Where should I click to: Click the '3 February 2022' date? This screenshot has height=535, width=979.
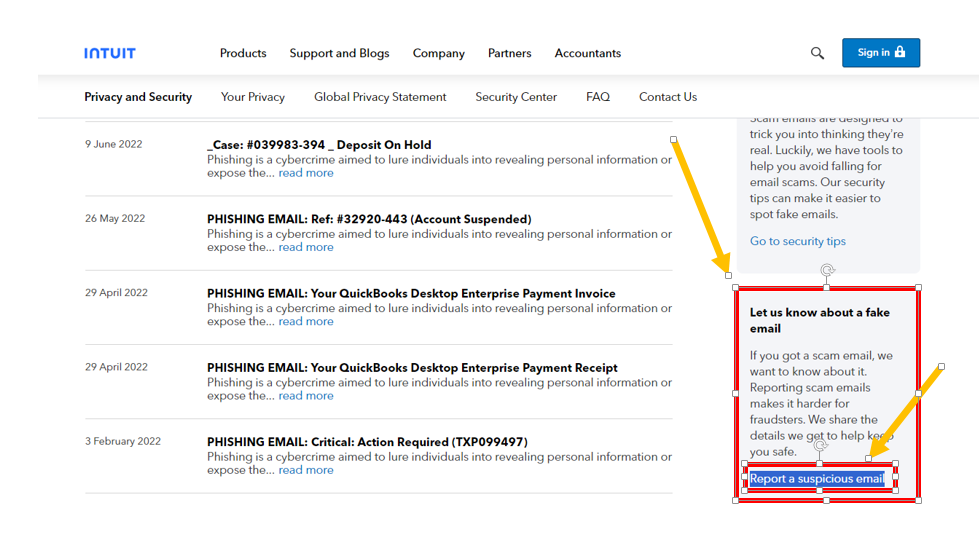(123, 441)
